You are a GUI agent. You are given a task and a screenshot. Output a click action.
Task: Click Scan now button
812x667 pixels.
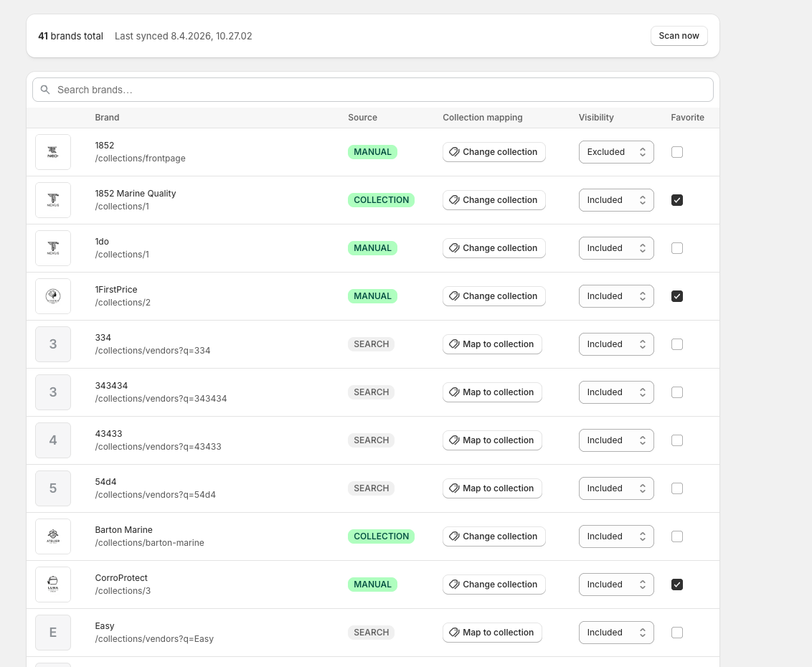[679, 36]
